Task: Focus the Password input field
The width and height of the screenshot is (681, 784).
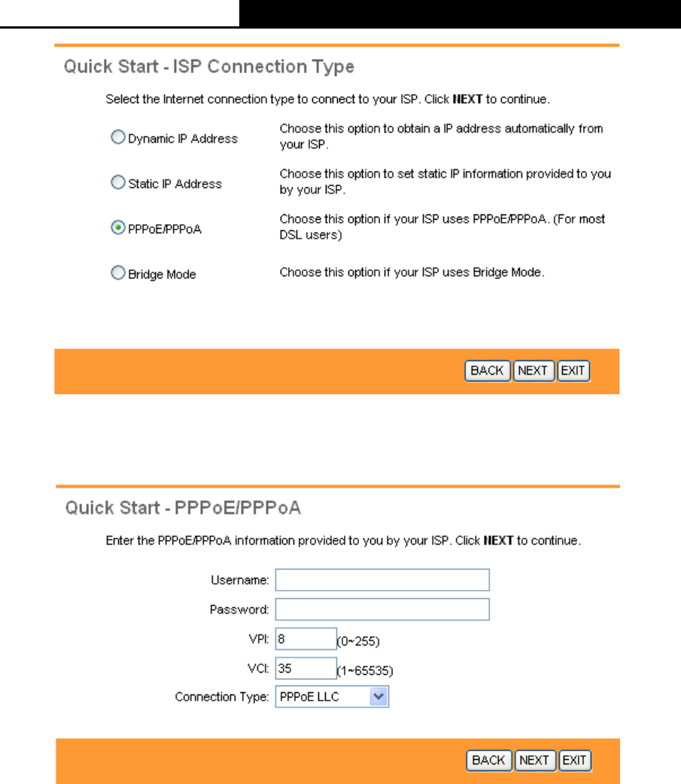Action: coord(382,609)
